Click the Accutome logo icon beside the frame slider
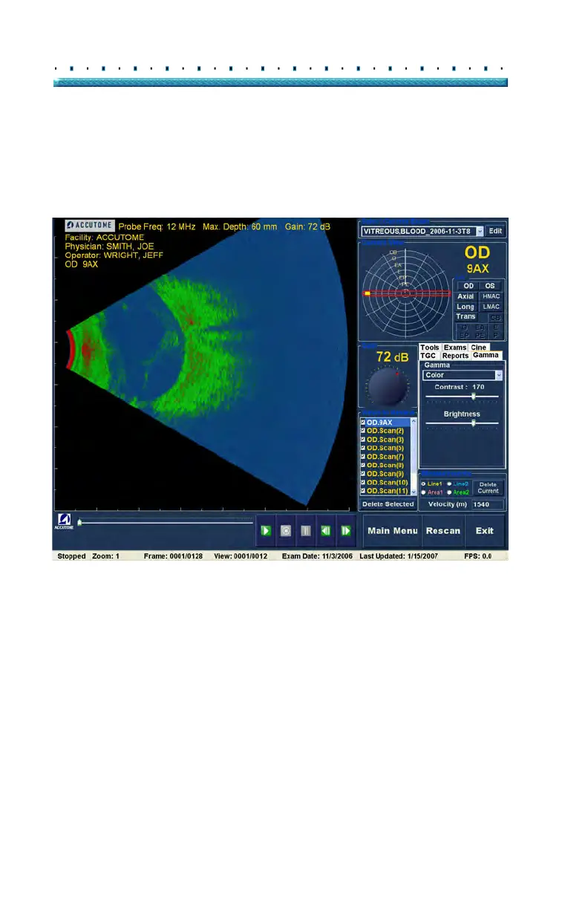Image resolution: width=588 pixels, height=909 pixels. pyautogui.click(x=64, y=522)
